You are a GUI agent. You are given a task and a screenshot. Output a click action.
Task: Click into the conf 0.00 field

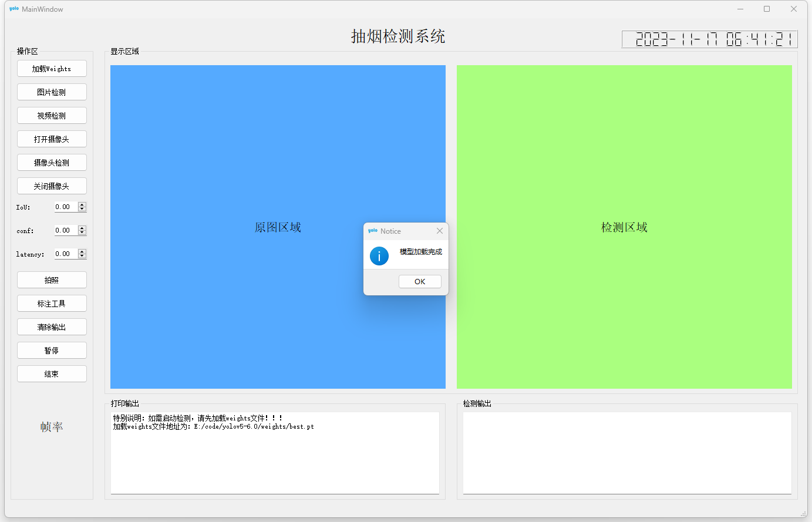66,230
